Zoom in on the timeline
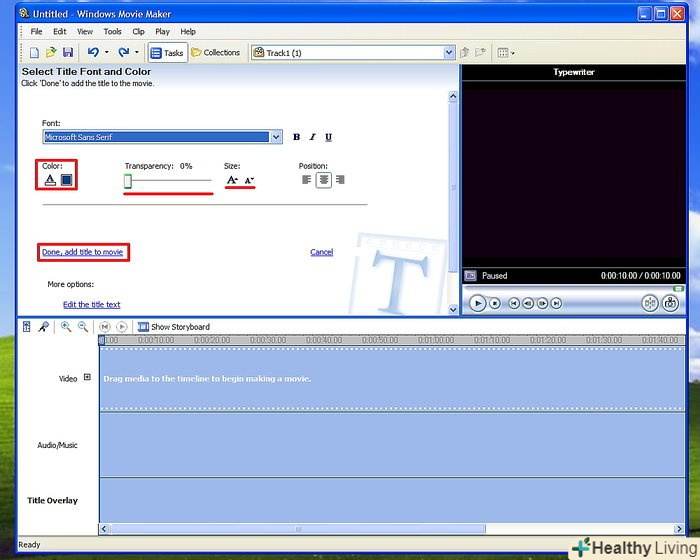The height and width of the screenshot is (560, 700). pyautogui.click(x=66, y=327)
